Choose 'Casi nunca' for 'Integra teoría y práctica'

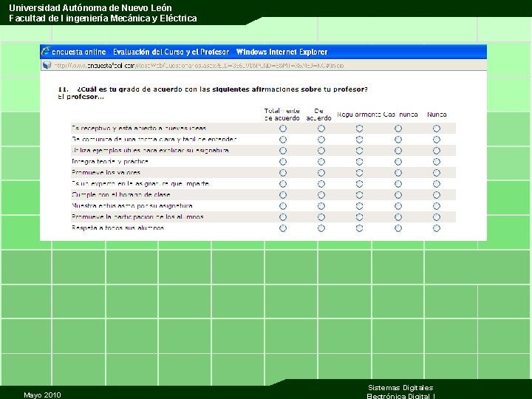[x=398, y=162]
